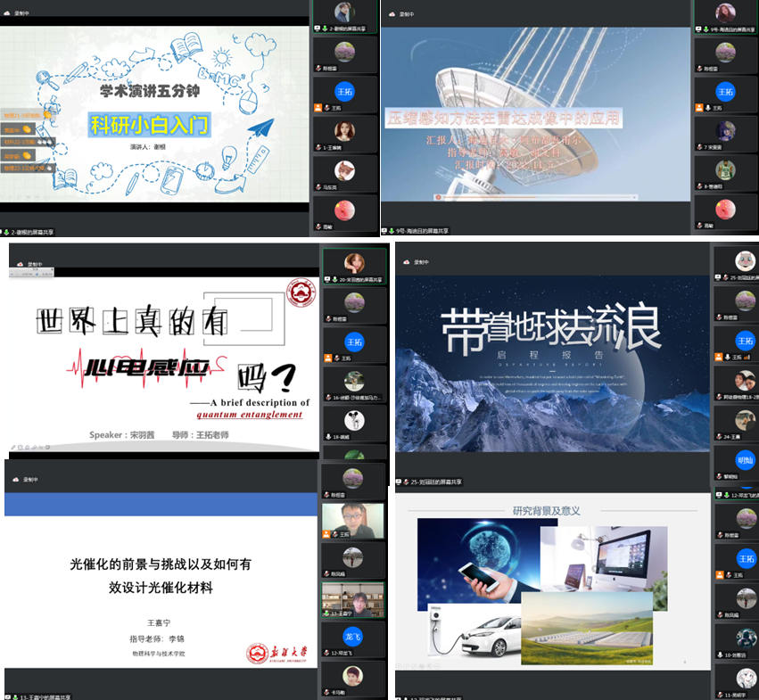759x700 pixels.
Task: Click the screen-share icon in the 25-刘冠廷 label below the 带着地球去流浪 slide
Action: (399, 482)
